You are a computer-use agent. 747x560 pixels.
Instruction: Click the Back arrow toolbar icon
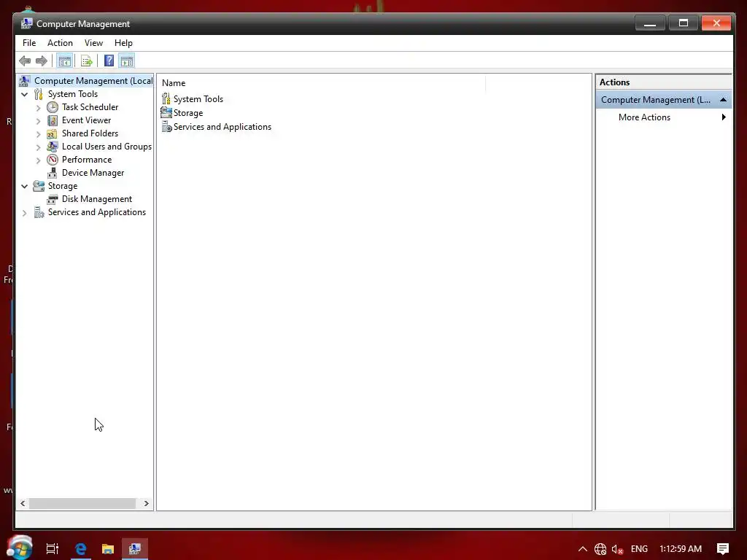pyautogui.click(x=25, y=61)
